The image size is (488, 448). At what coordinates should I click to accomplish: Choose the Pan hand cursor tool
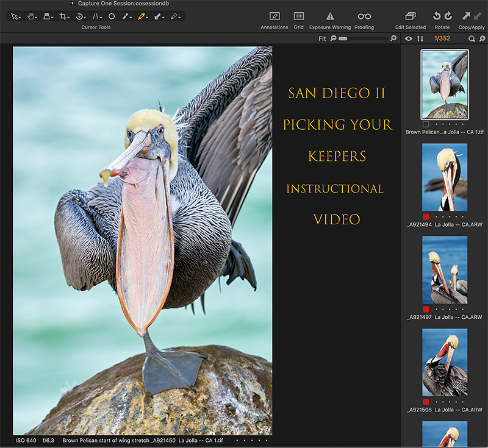click(x=32, y=16)
